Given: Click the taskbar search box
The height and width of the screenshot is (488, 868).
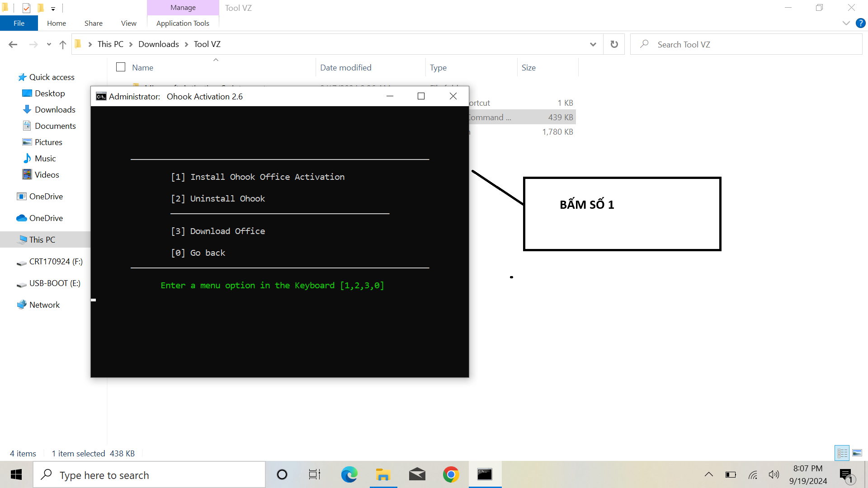Looking at the screenshot, I should click(149, 475).
